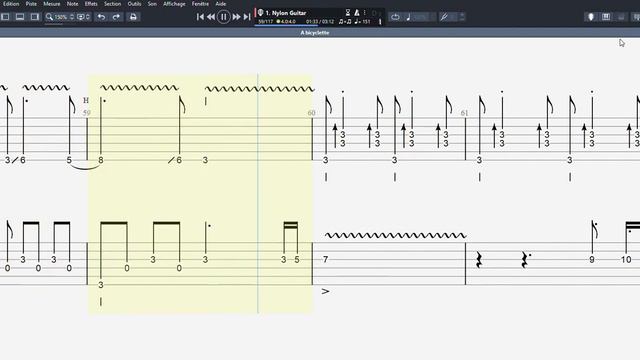This screenshot has height=360, width=640.
Task: Open the Fenêtre menu
Action: tap(200, 4)
